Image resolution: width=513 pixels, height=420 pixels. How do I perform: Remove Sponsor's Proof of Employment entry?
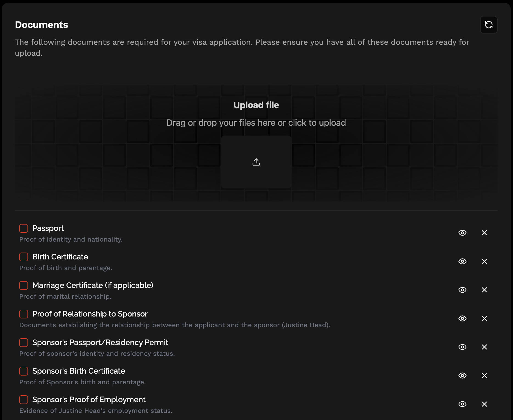484,404
